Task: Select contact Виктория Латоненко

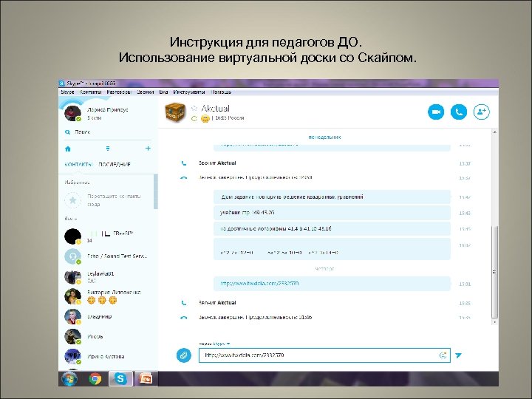Action: (x=109, y=296)
